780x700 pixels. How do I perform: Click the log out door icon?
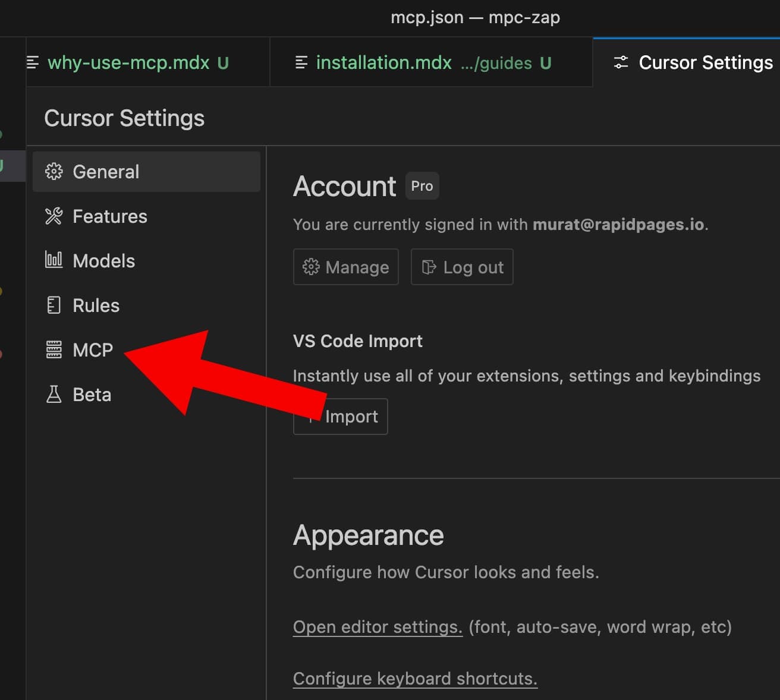(x=429, y=267)
